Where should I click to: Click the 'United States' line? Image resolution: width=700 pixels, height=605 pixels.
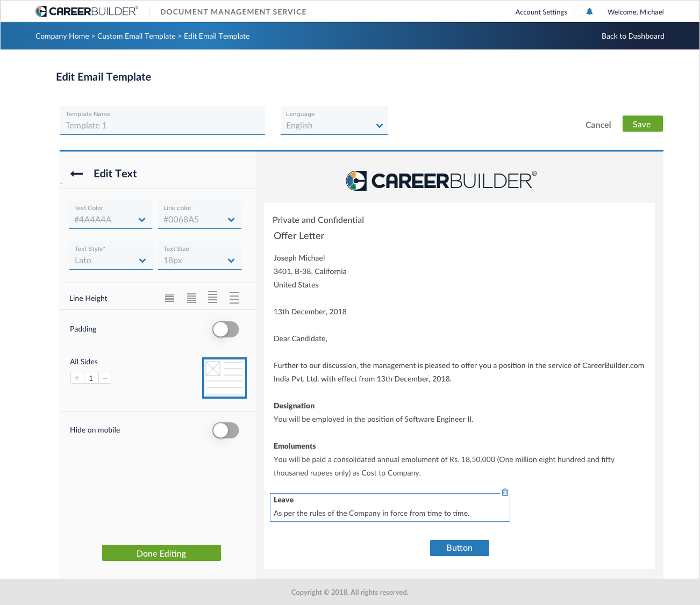pyautogui.click(x=296, y=285)
